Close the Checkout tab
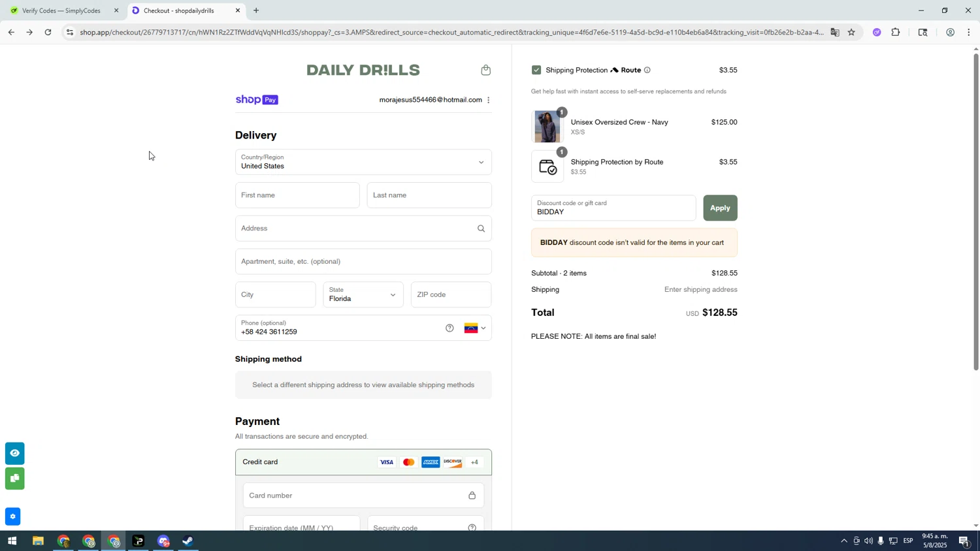 [x=238, y=10]
